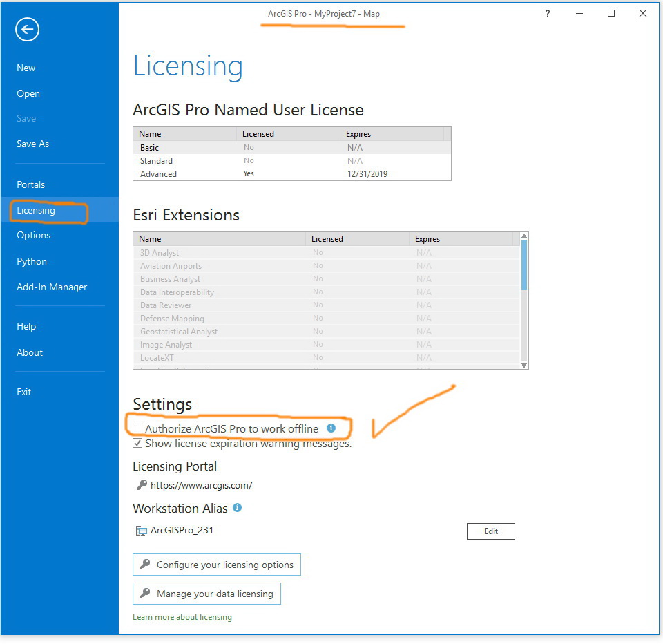Open the Help question mark in title bar
This screenshot has height=644, width=663.
[x=548, y=14]
